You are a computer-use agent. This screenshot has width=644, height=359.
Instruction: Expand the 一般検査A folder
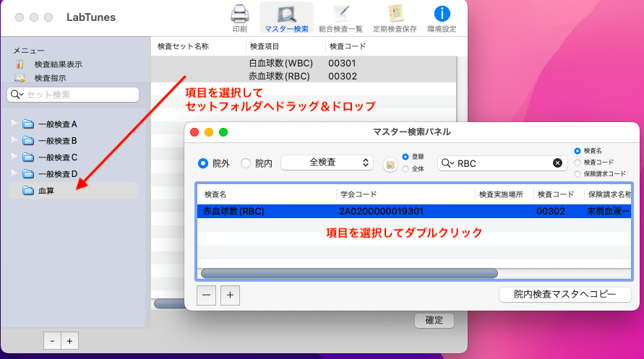tap(14, 124)
